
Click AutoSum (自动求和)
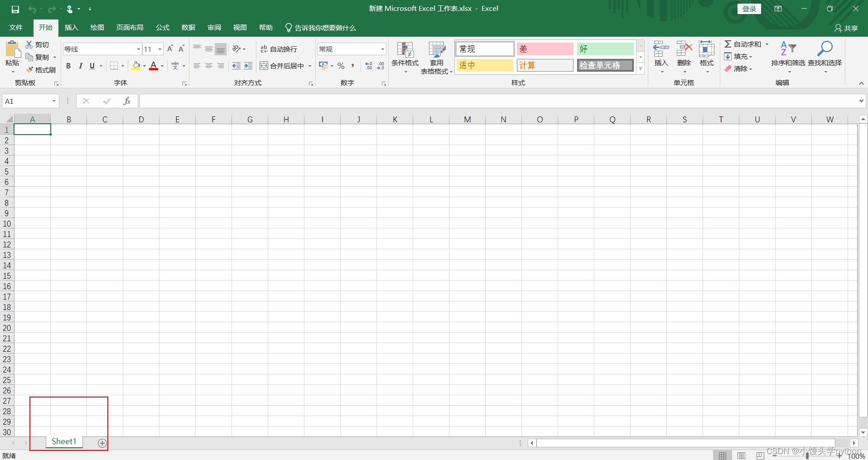click(743, 44)
